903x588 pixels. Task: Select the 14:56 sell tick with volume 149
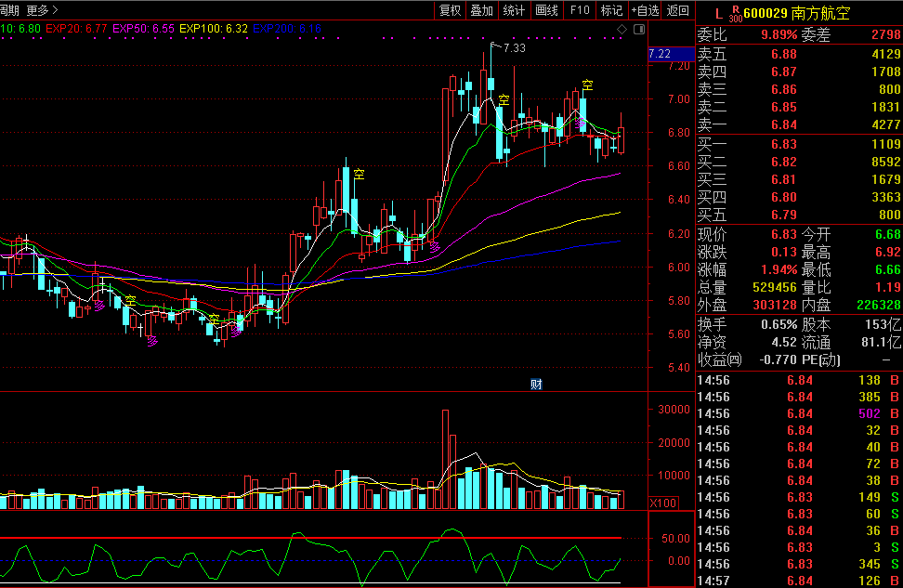pos(799,498)
